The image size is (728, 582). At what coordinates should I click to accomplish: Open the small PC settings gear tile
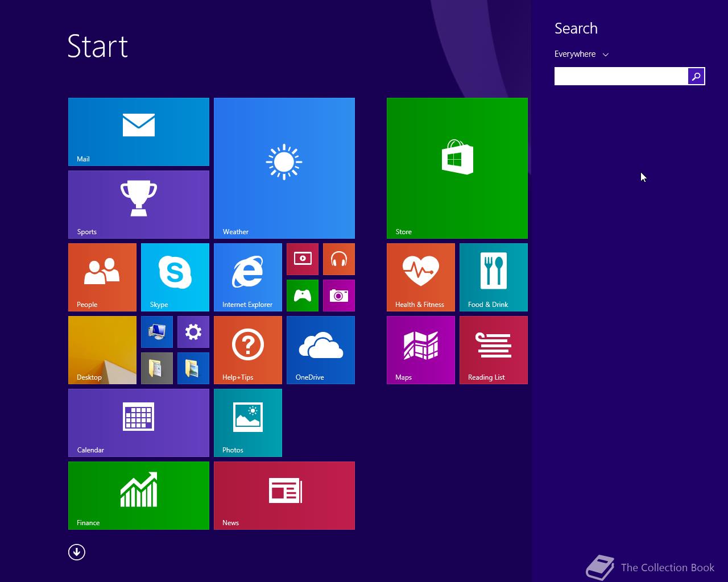pyautogui.click(x=193, y=332)
